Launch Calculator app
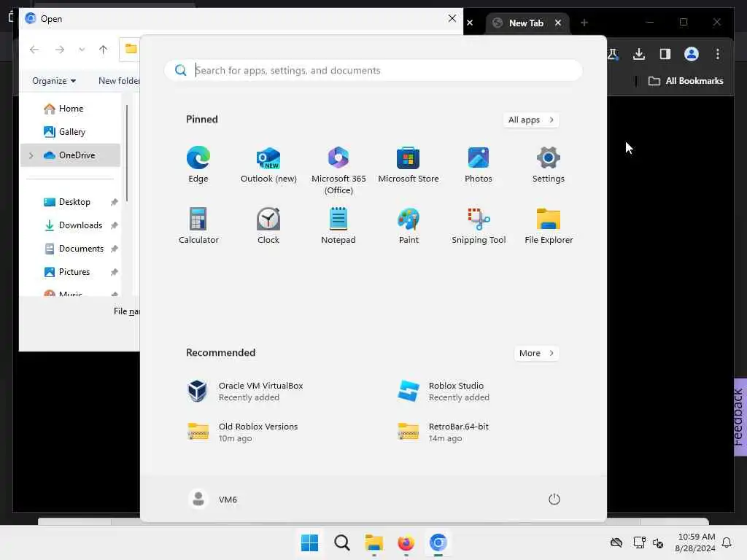The width and height of the screenshot is (747, 560). click(x=198, y=226)
